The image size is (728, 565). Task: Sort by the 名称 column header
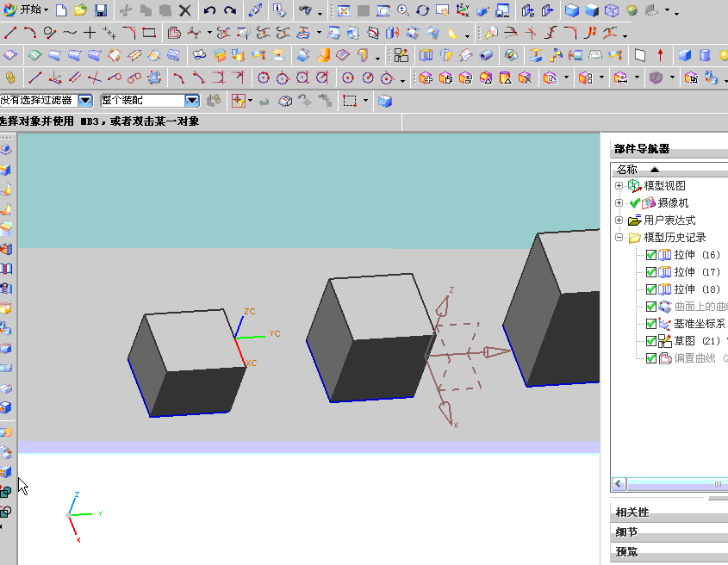pos(669,169)
